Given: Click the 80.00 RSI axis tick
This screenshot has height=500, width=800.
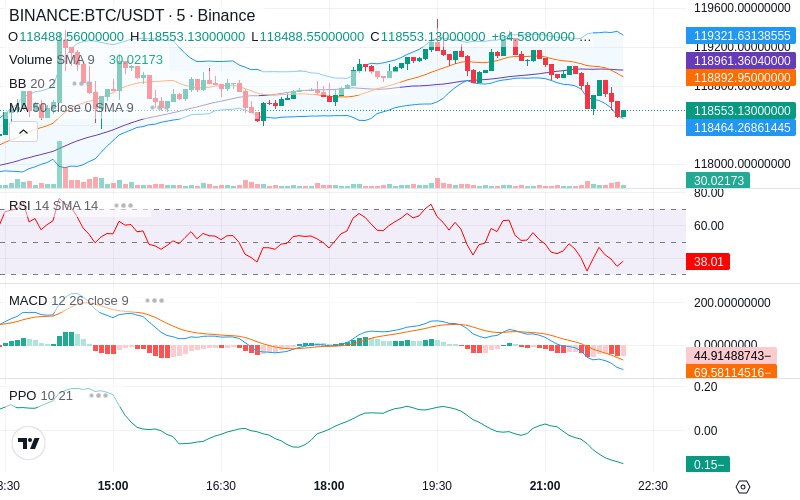Looking at the screenshot, I should click(x=709, y=193).
